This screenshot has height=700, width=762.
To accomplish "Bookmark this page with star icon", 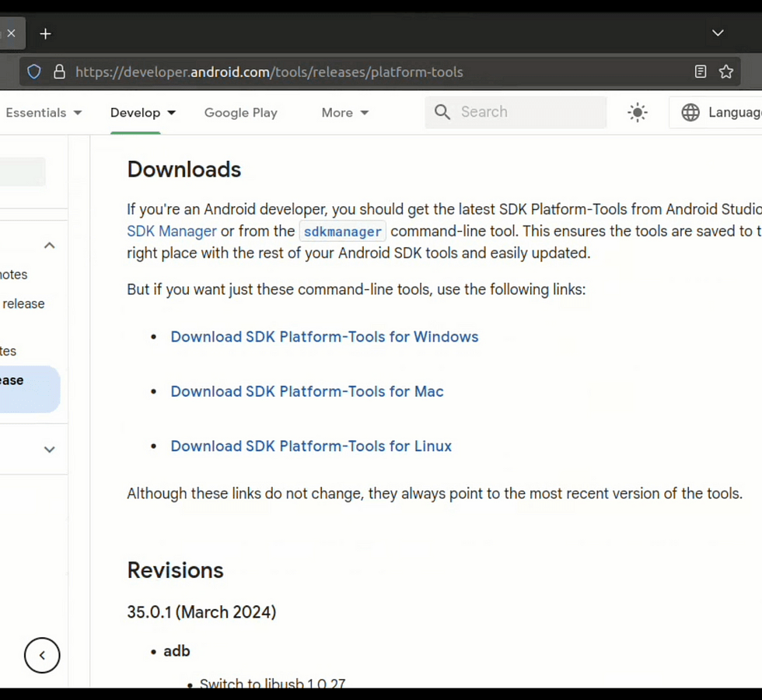I will tap(725, 72).
